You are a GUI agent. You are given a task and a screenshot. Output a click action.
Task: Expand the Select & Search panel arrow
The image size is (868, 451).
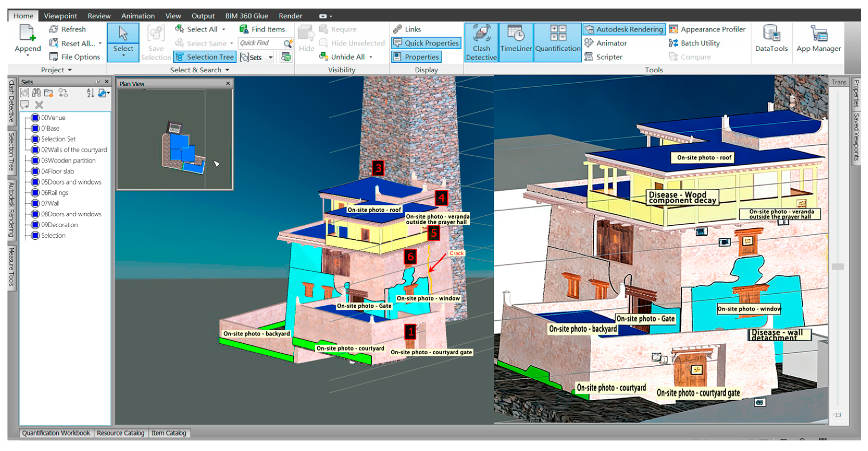227,70
